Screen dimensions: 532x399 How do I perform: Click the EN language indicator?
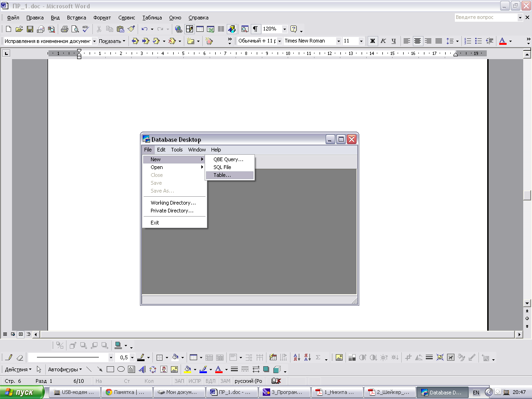(476, 393)
